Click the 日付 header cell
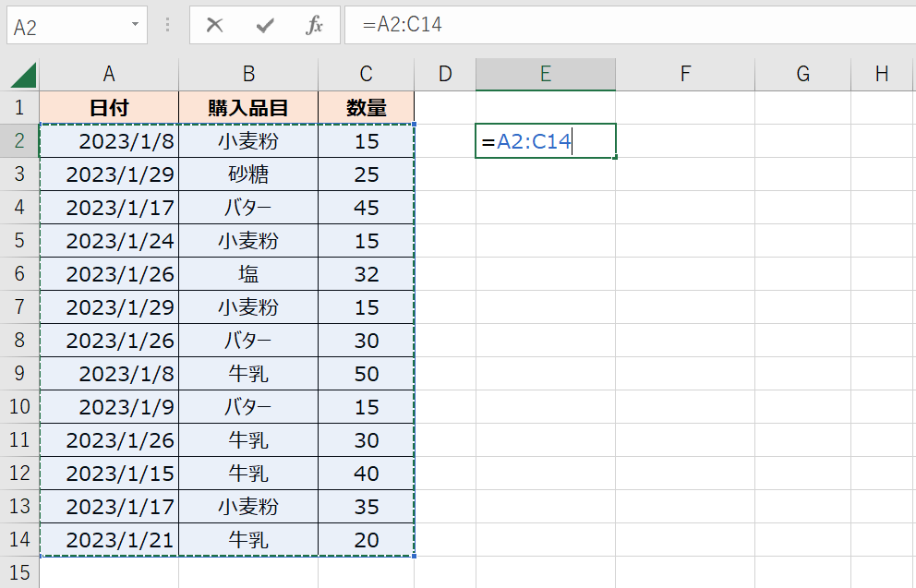 pyautogui.click(x=109, y=107)
